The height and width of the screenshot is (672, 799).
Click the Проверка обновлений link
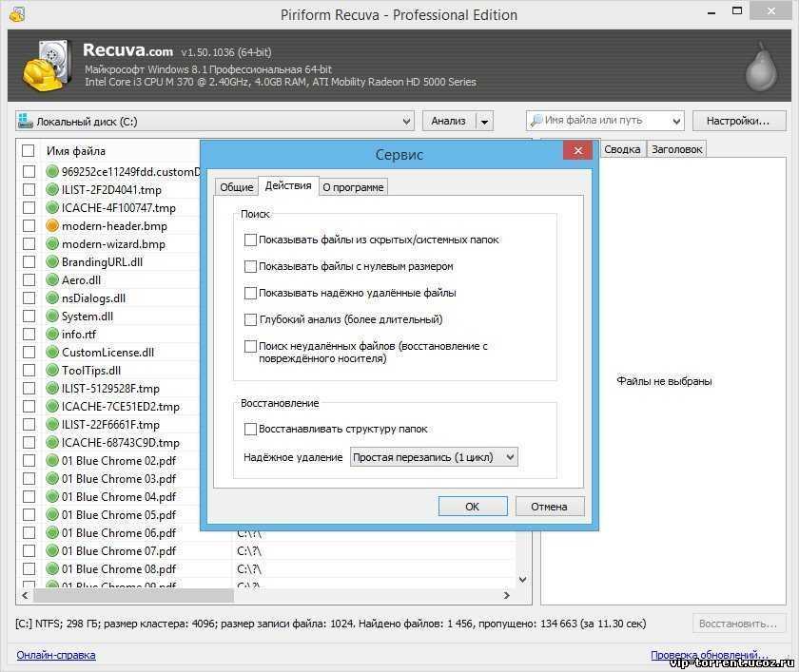click(709, 655)
